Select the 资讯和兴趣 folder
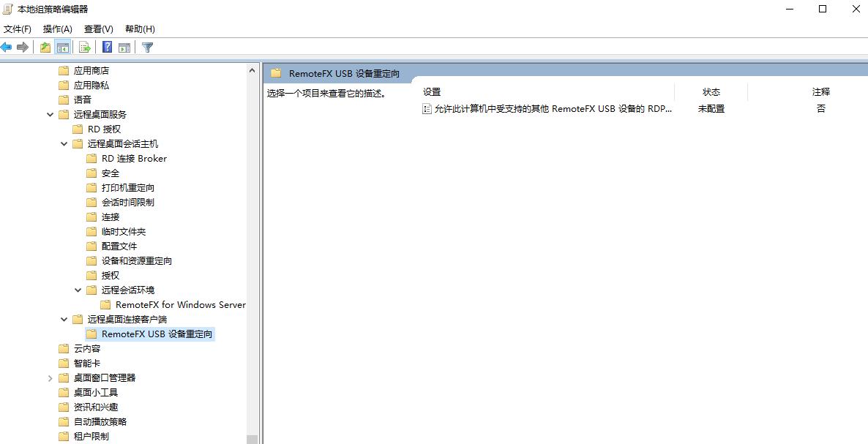 (96, 407)
